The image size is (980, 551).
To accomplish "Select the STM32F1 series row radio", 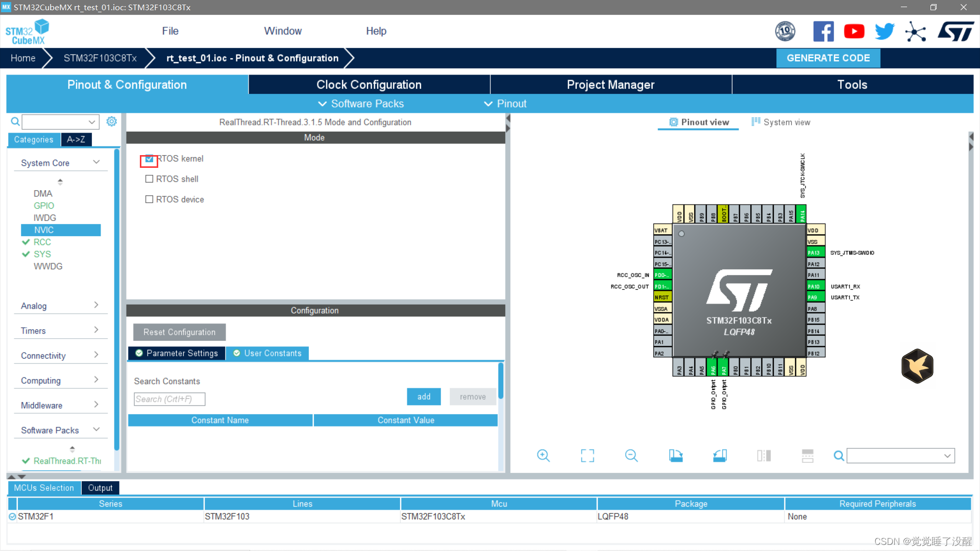I will click(x=12, y=517).
